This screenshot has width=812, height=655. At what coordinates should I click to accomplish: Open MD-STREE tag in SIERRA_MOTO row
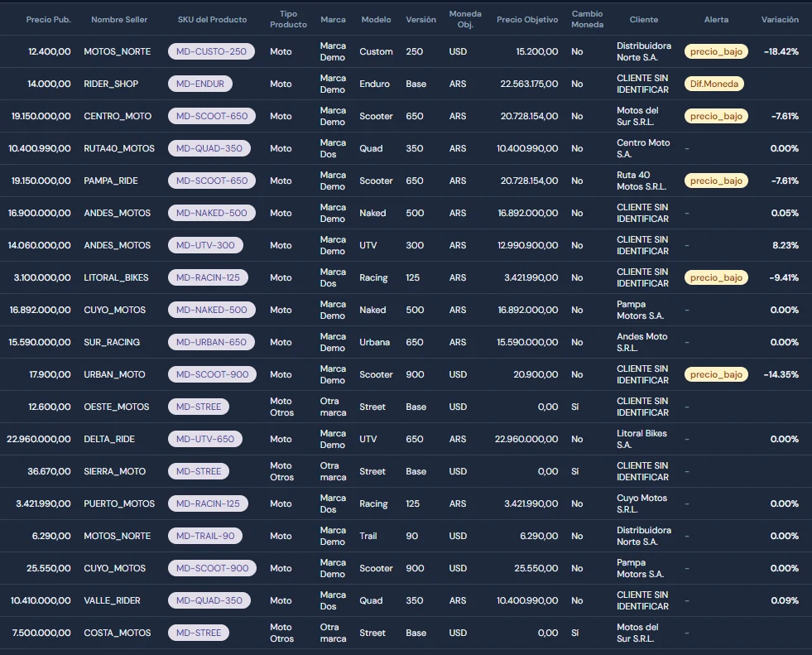click(199, 471)
